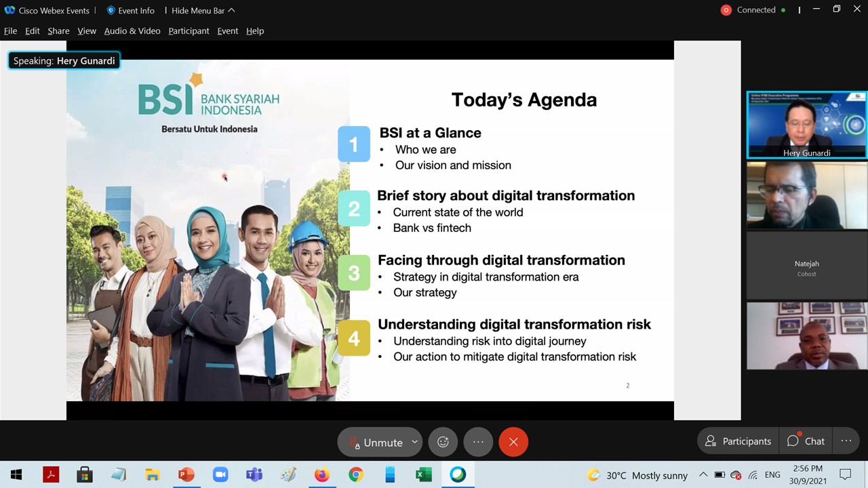Screen dimensions: 868x488
Task: Open the View menu
Action: click(x=87, y=30)
